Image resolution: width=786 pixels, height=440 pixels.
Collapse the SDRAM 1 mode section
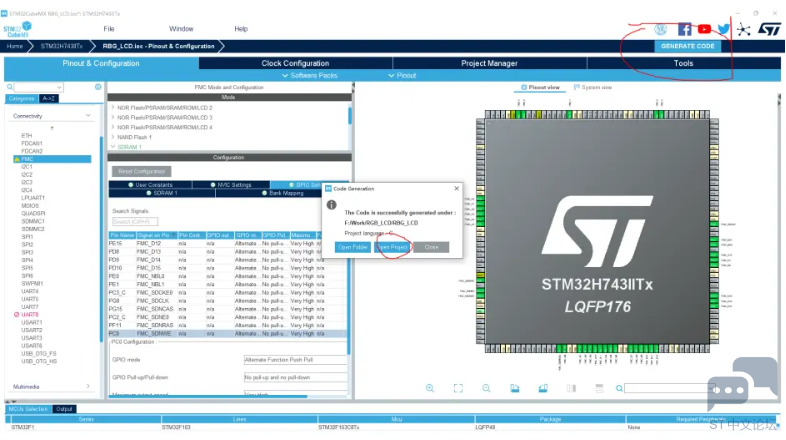(x=113, y=147)
